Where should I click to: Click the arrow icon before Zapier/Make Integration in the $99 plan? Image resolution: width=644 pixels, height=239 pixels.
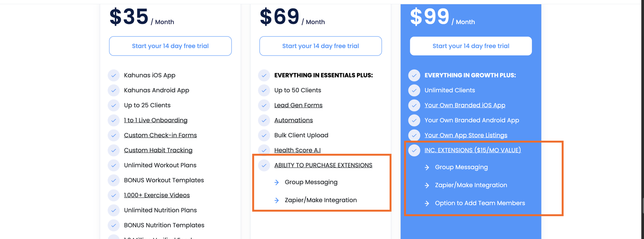coord(427,185)
